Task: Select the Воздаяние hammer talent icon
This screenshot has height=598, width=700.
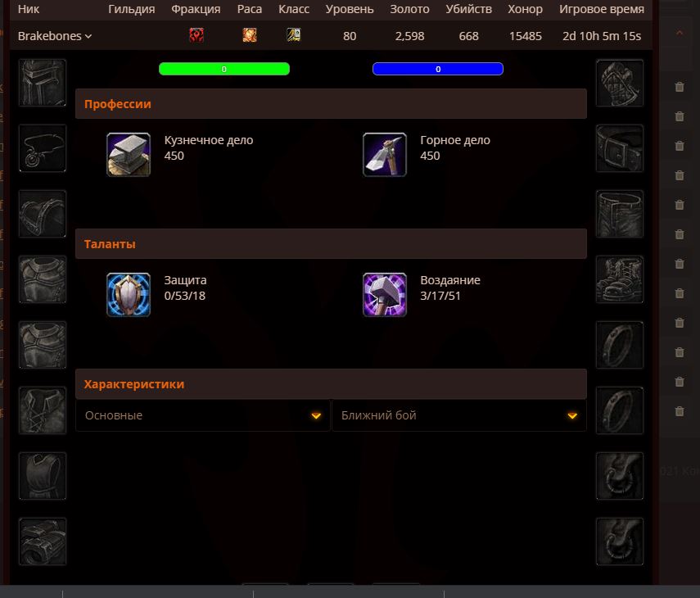Action: [384, 295]
